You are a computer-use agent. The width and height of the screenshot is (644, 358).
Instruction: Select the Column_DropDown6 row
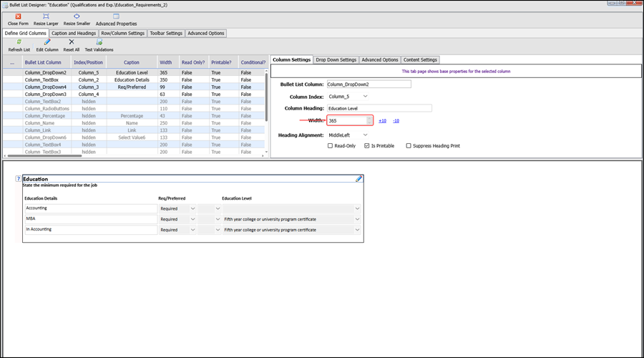coord(134,137)
